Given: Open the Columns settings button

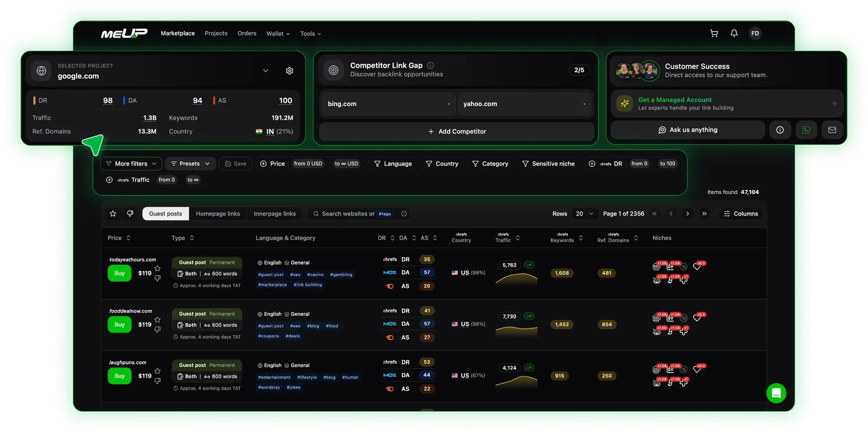Looking at the screenshot, I should (x=741, y=214).
